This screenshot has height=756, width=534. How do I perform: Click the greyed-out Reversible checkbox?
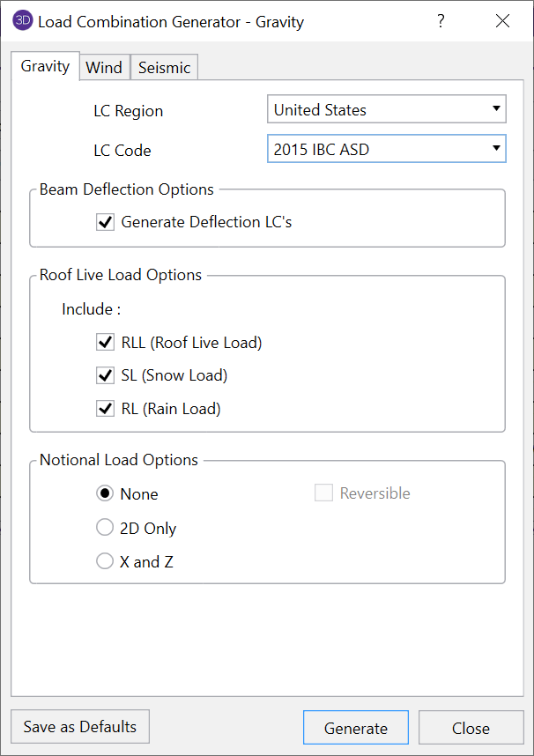(x=323, y=493)
